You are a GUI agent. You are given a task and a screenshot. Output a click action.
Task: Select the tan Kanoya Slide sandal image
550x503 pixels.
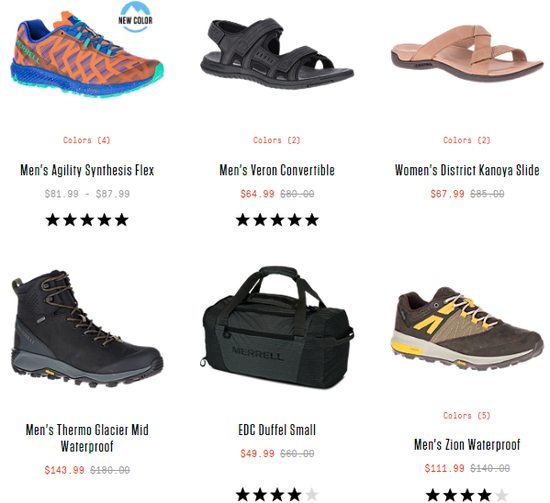click(x=467, y=53)
